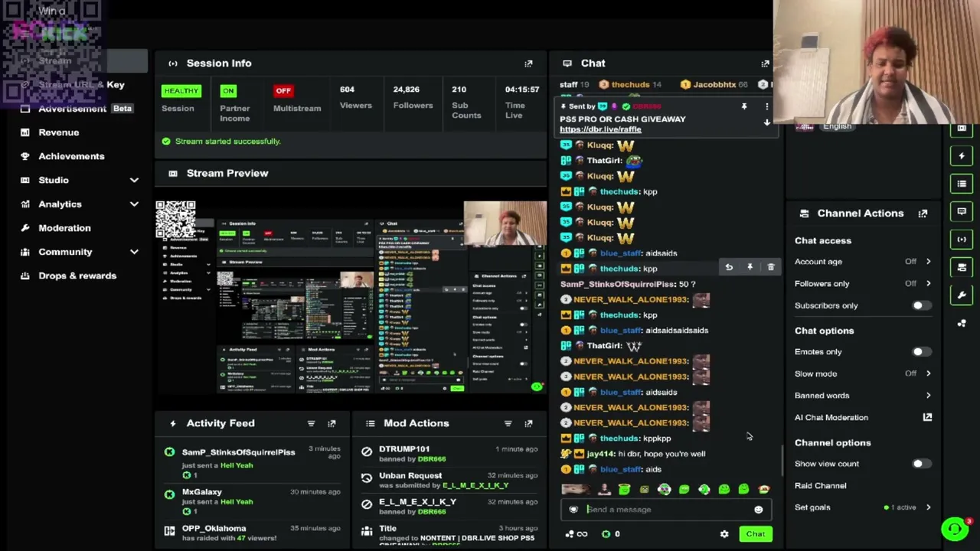Delete the hovered thechuds kpp message
Screen dimensions: 980x551
pos(770,267)
